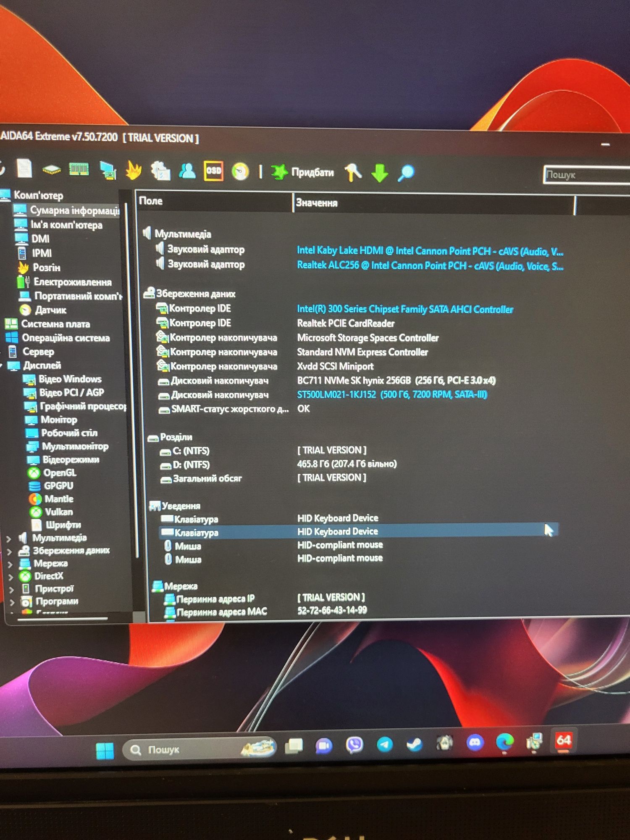Viewport: 630px width, 840px height.
Task: Click the blue user silhouette toolbar icon
Action: (x=187, y=171)
